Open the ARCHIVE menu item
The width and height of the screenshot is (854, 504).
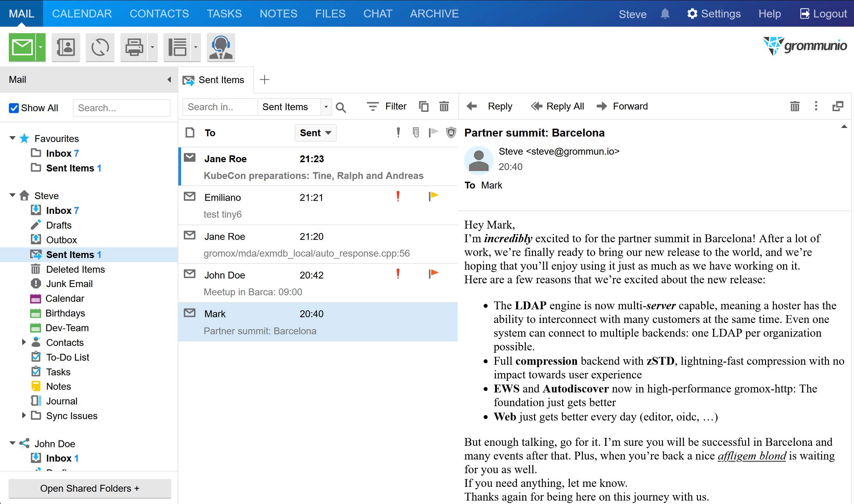(x=434, y=14)
